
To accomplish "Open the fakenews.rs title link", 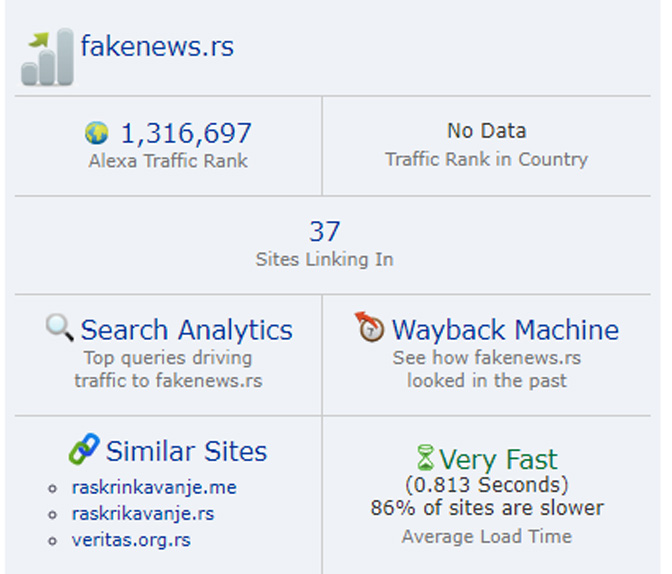I will (157, 46).
